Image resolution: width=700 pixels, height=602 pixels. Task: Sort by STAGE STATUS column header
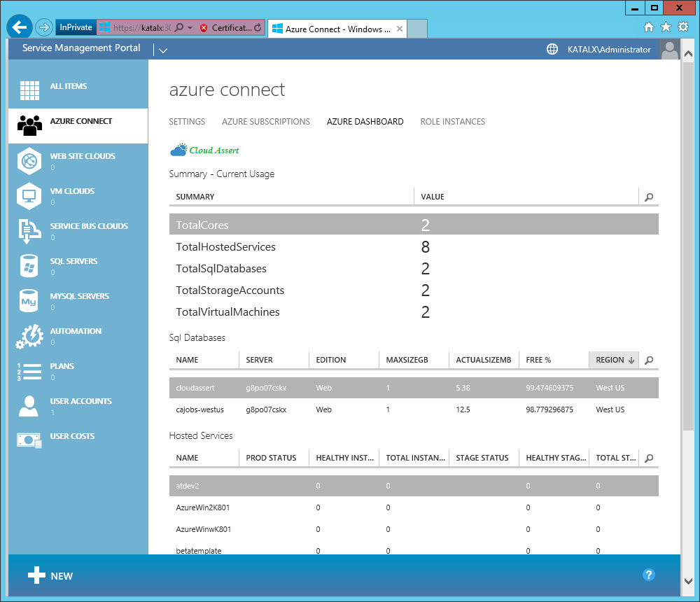pyautogui.click(x=484, y=458)
